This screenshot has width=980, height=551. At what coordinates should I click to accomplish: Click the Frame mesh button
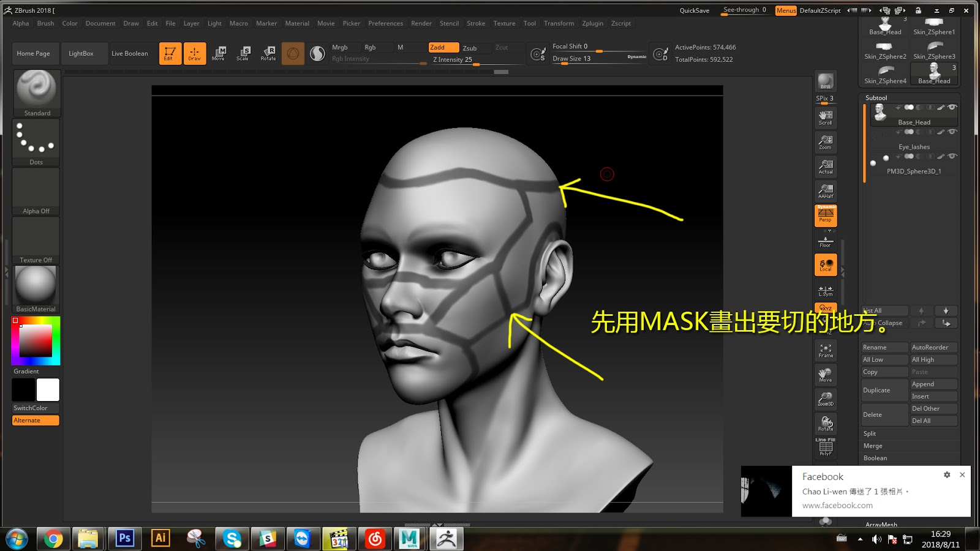(826, 350)
